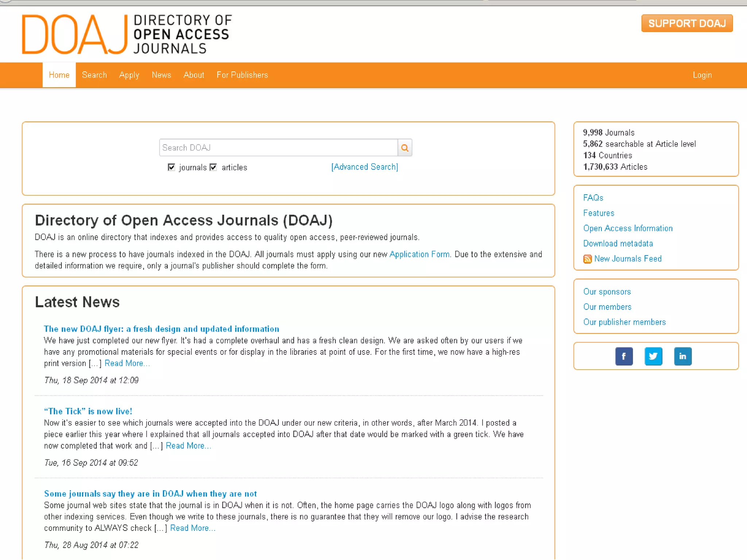Open the About navigation item
This screenshot has height=560, width=747.
pos(194,75)
